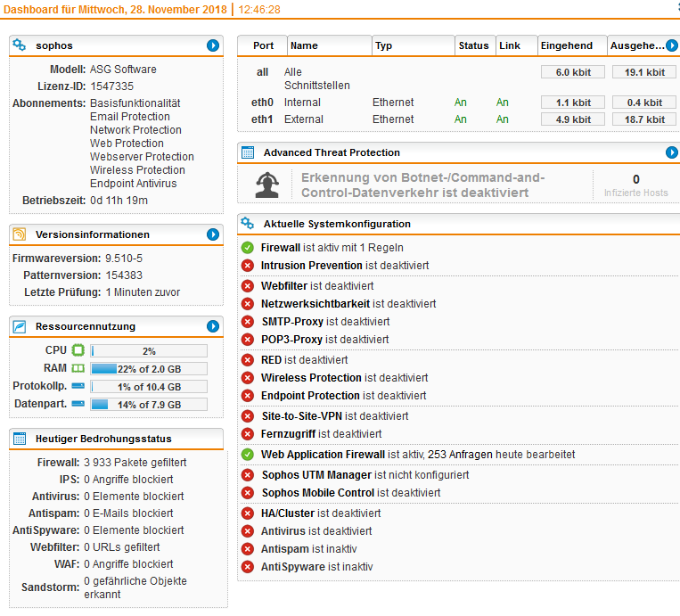Click the RAM usage bar
The width and height of the screenshot is (680, 616).
coord(149,368)
